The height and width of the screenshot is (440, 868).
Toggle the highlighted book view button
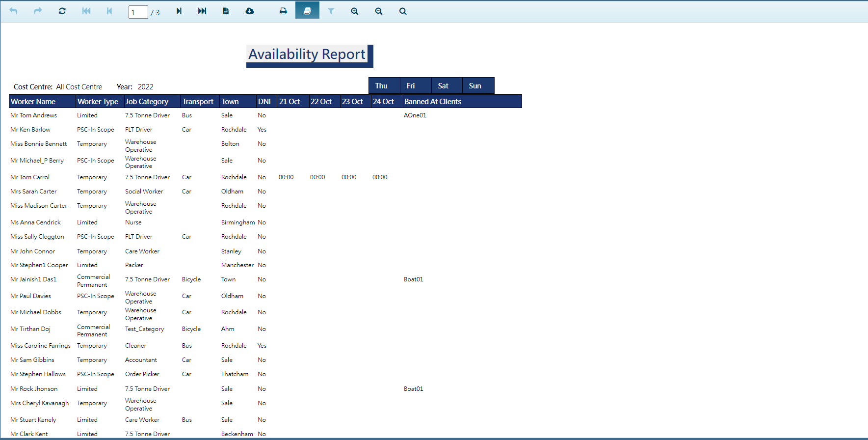coord(307,10)
